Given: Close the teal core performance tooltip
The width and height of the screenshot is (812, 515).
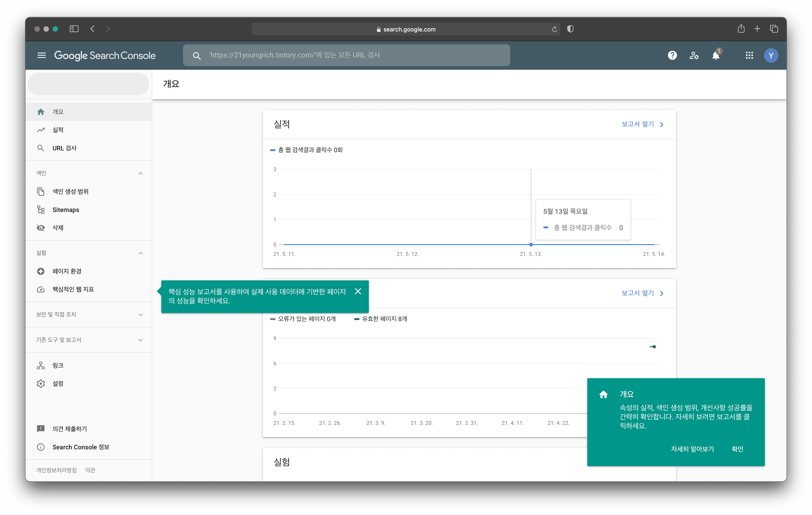Looking at the screenshot, I should [358, 291].
